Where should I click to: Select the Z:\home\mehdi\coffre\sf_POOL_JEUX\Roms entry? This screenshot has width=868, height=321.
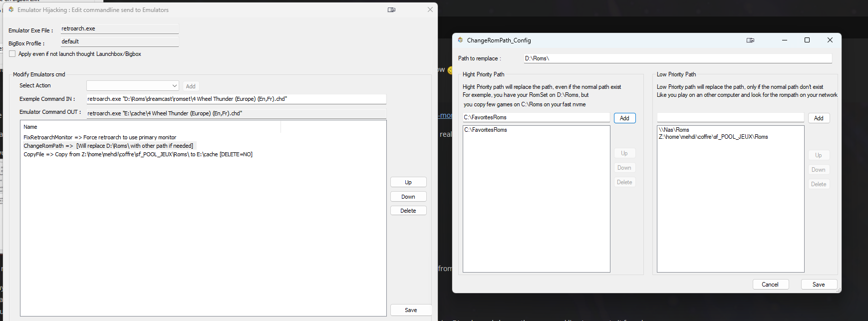(x=713, y=137)
